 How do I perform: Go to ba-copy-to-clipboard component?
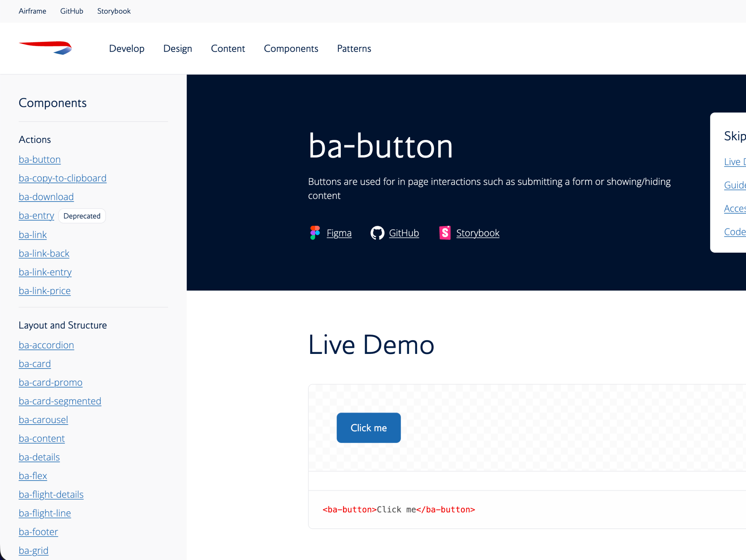(x=63, y=178)
